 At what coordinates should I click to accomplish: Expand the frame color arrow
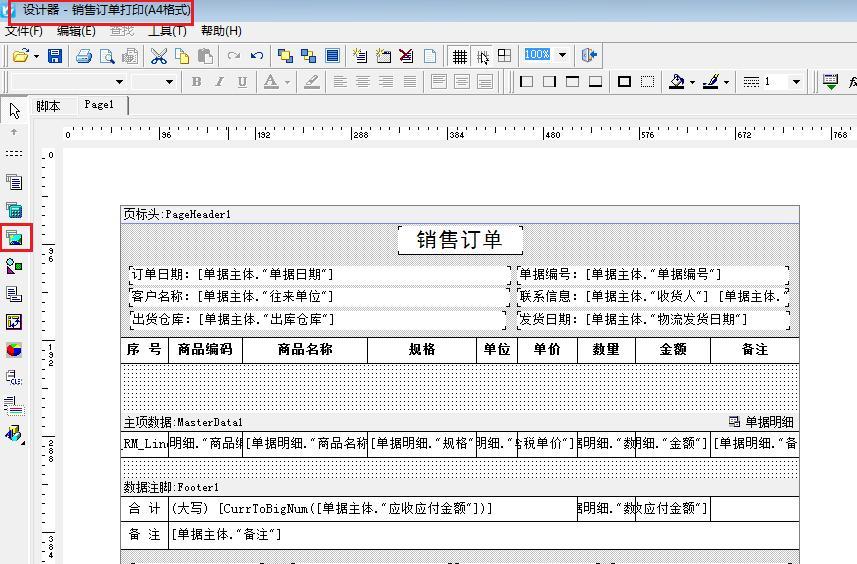click(726, 83)
